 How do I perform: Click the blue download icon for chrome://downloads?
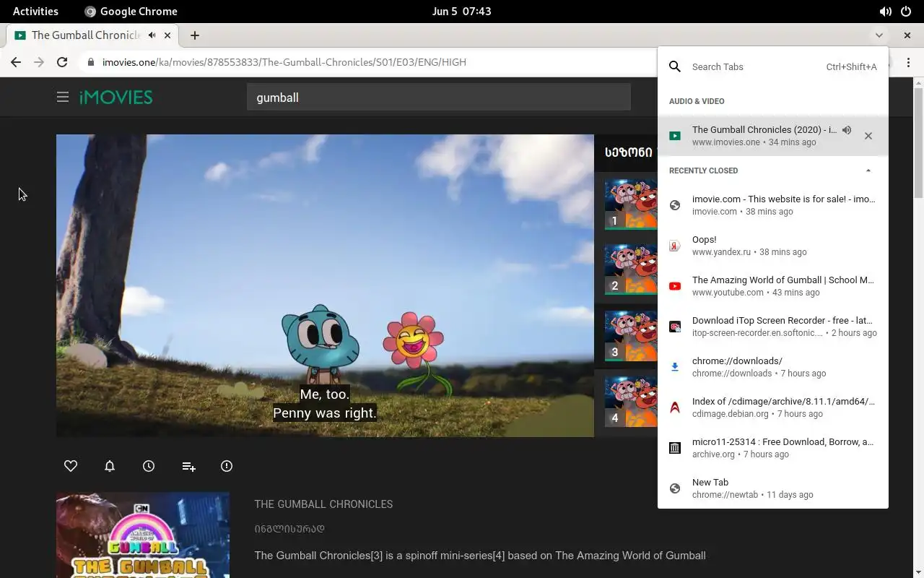tap(675, 367)
